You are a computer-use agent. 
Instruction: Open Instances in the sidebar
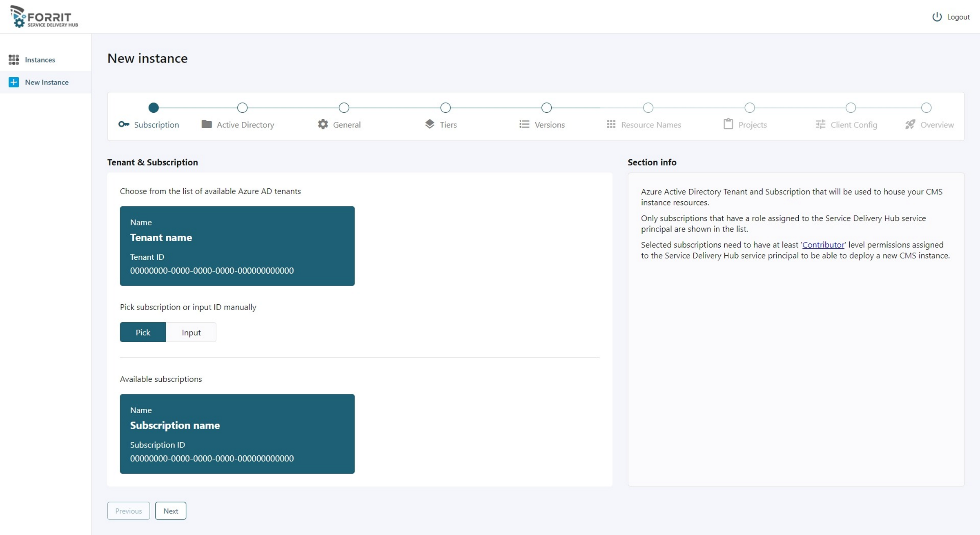pos(40,60)
